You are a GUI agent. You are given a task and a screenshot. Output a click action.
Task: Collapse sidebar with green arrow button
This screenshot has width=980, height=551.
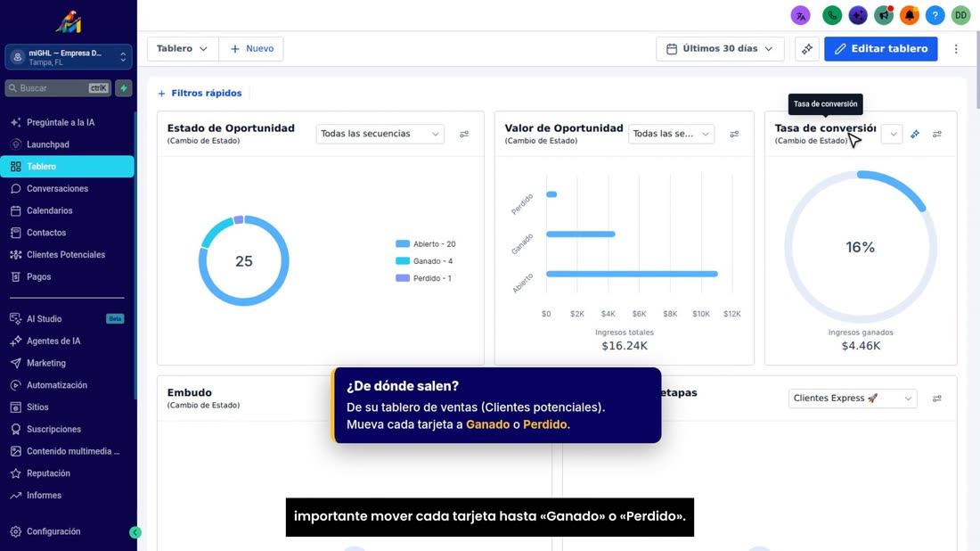[x=135, y=532]
